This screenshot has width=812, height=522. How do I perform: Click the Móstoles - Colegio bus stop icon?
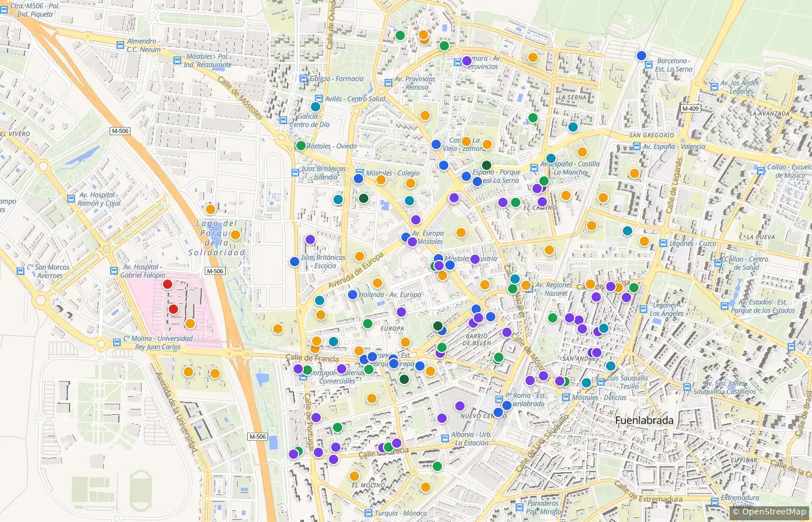[360, 173]
